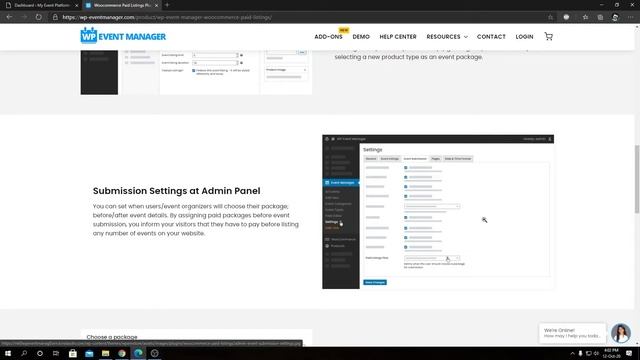Screen dimensions: 640x360
Task: Open the browser Settings and more menu
Action: click(631, 17)
